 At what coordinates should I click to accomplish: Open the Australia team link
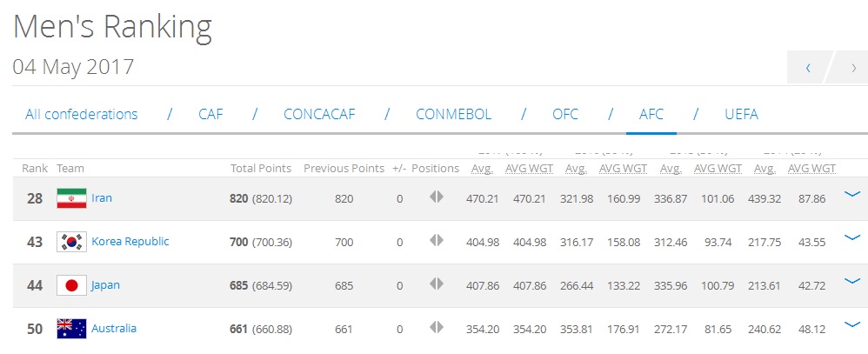pyautogui.click(x=114, y=329)
